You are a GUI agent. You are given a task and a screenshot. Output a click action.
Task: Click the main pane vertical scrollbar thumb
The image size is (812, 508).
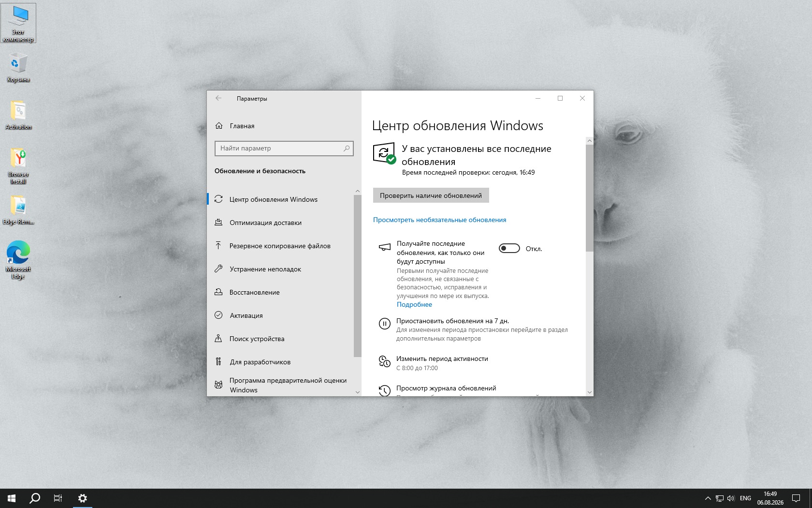(x=589, y=198)
